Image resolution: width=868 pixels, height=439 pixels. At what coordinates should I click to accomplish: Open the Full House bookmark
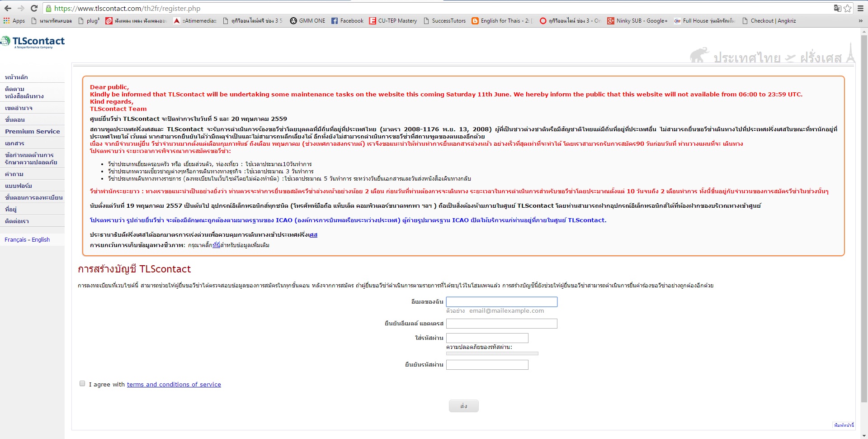pos(704,21)
